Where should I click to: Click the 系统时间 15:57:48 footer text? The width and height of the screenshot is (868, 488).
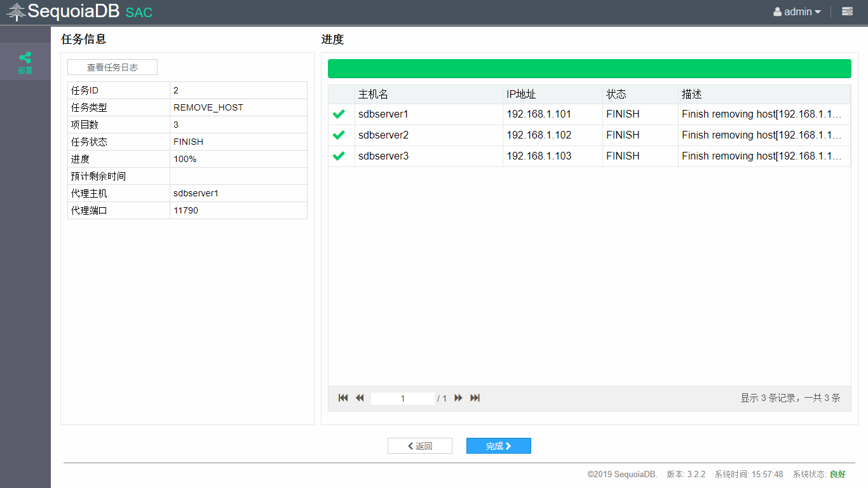coord(749,475)
